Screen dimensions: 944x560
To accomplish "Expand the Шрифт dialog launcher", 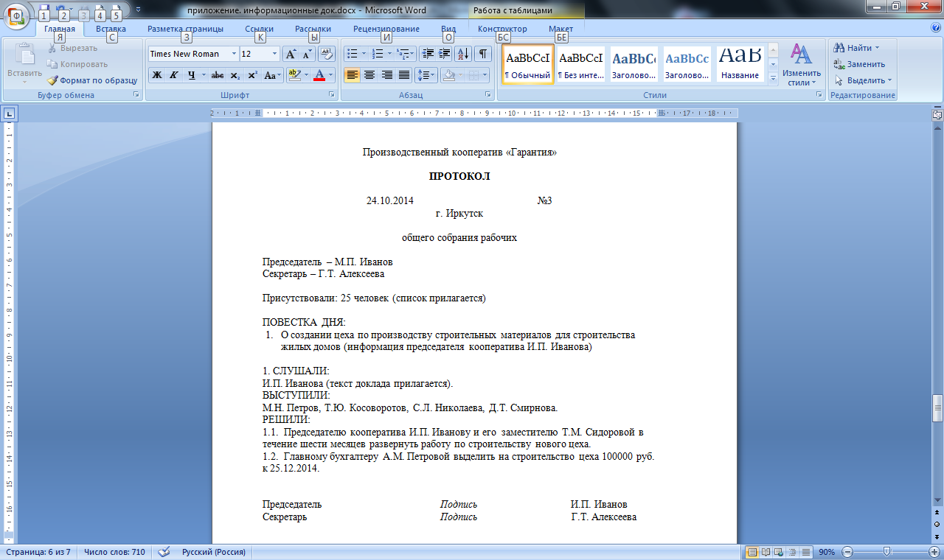I will click(x=331, y=96).
